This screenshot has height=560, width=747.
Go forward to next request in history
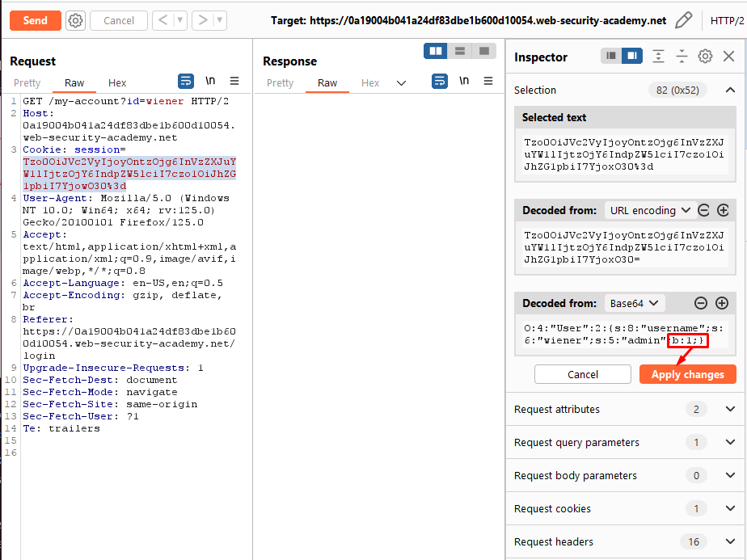pos(203,20)
